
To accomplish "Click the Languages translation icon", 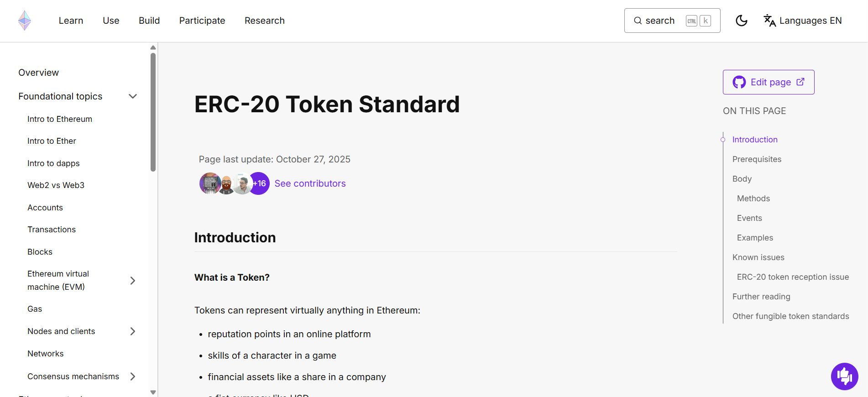I will coord(770,21).
